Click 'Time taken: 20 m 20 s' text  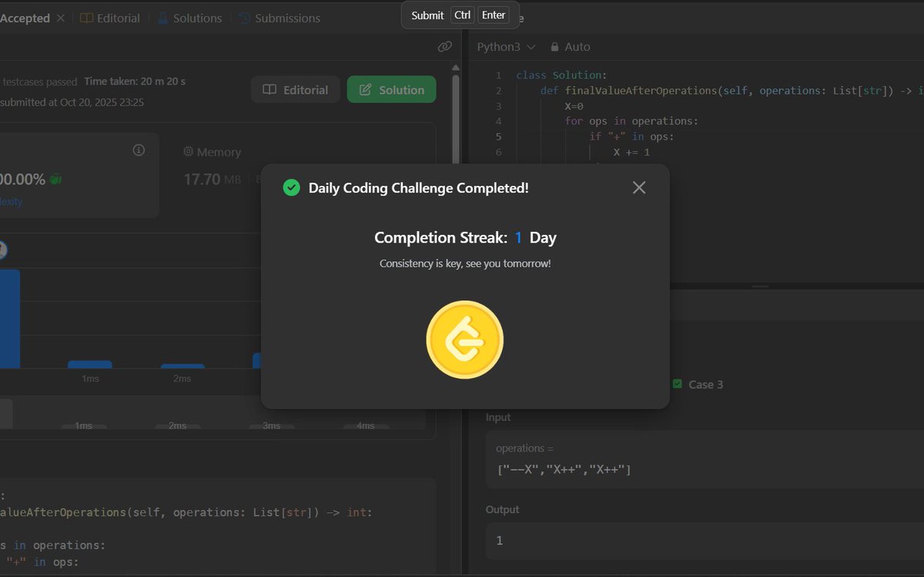point(135,82)
